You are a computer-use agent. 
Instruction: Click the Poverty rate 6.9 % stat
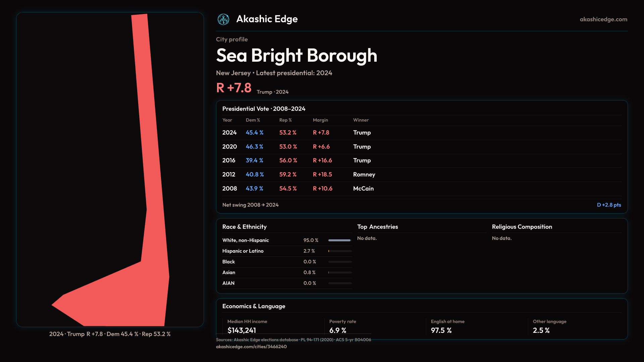[x=337, y=330]
